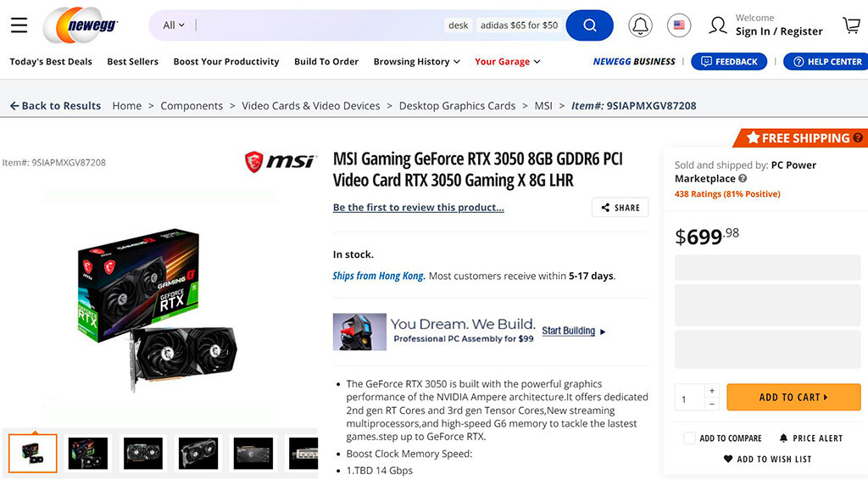Open the Help Center

tap(826, 61)
